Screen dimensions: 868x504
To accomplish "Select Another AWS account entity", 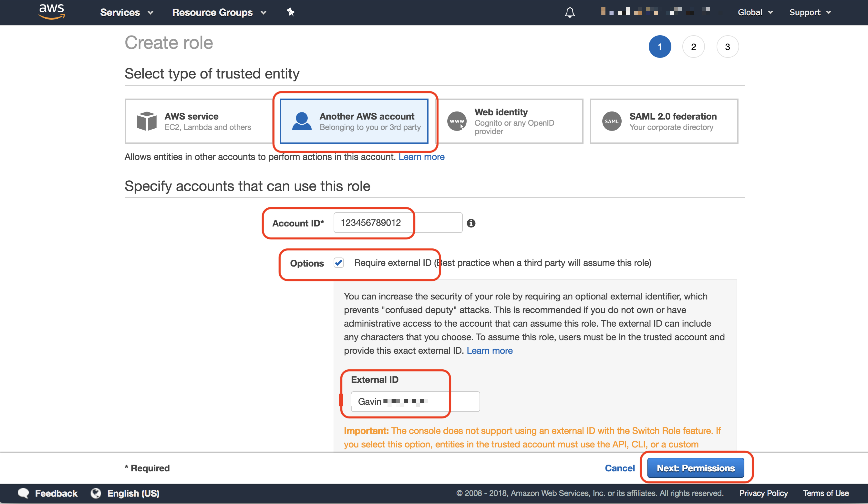I will [354, 121].
